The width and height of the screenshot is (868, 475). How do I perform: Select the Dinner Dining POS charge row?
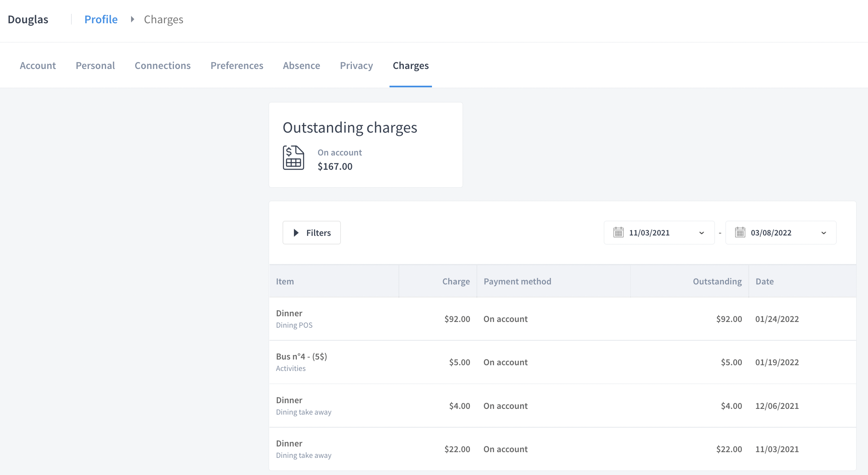tap(562, 319)
